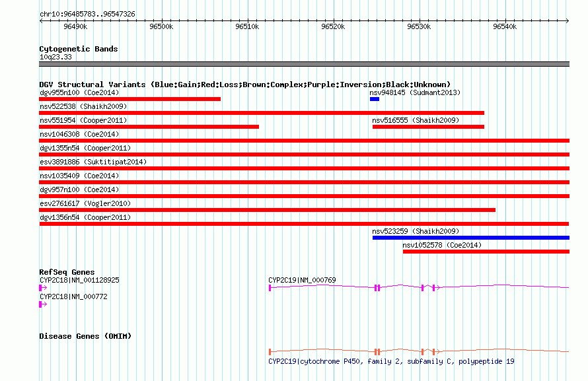The height and width of the screenshot is (381, 588).
Task: Click the CYP2C19 OMIM orange first exon block
Action: [x=270, y=352]
